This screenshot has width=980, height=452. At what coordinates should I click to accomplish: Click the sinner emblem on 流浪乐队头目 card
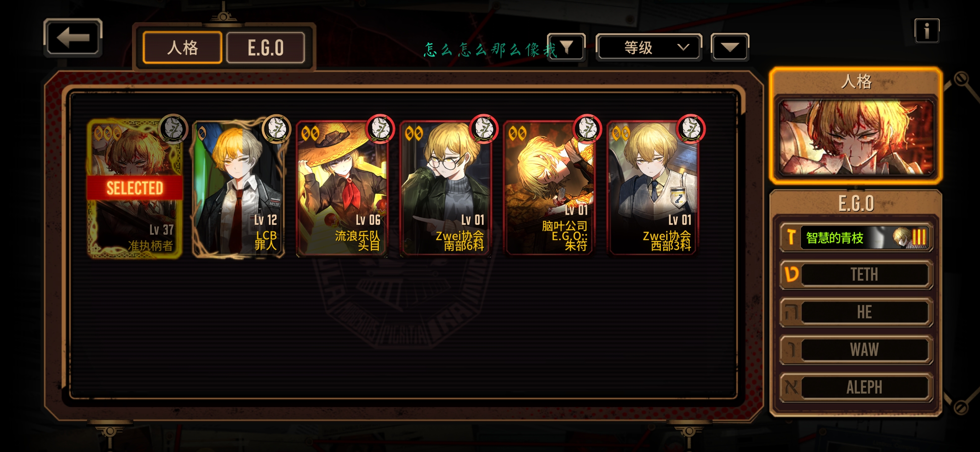tap(380, 128)
